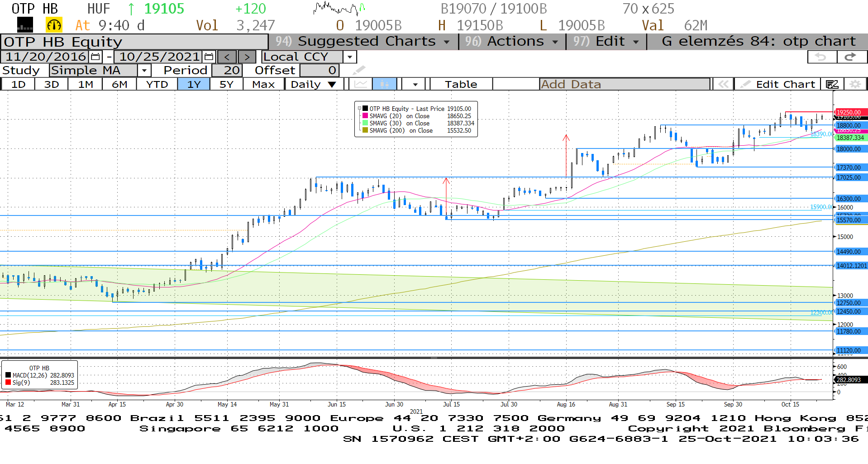Click the 16300.00 price level label
Image resolution: width=868 pixels, height=464 pixels.
pos(851,199)
